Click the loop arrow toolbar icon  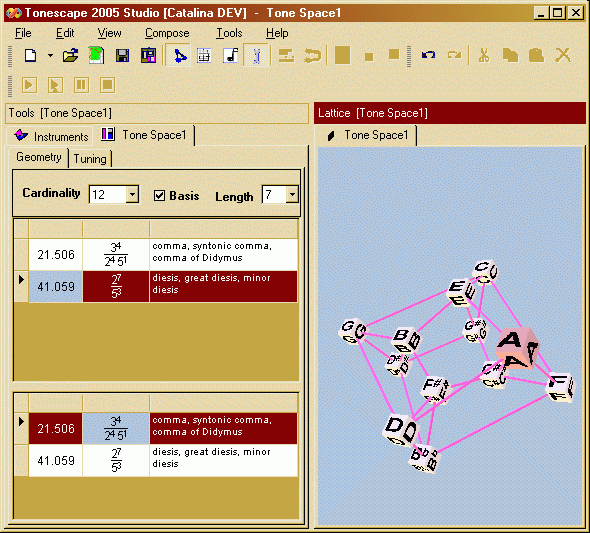click(x=313, y=56)
